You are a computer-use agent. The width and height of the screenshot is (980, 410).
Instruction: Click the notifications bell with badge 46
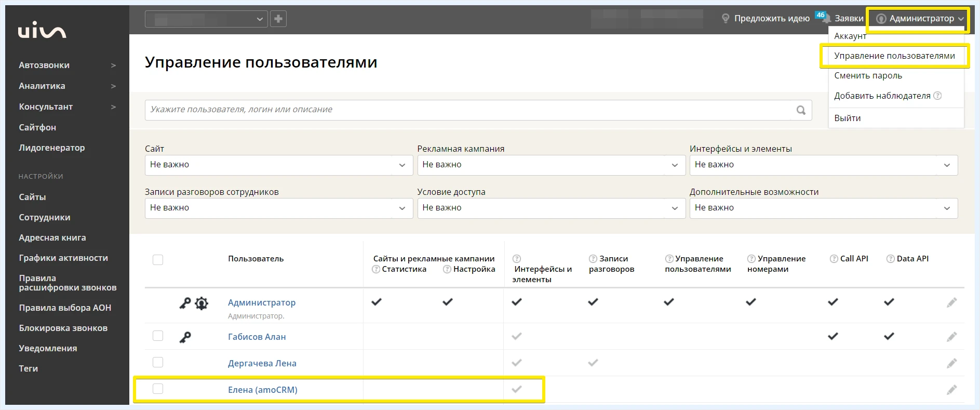tap(823, 17)
